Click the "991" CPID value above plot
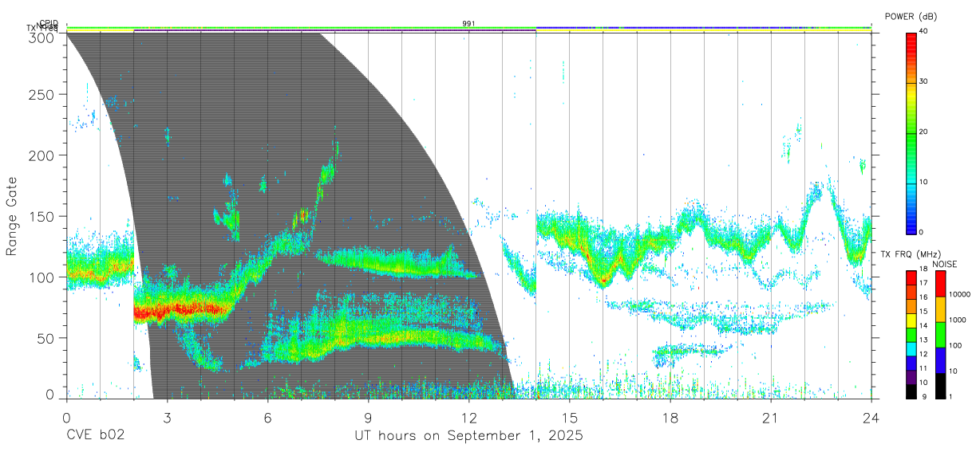The width and height of the screenshot is (980, 452). click(469, 24)
